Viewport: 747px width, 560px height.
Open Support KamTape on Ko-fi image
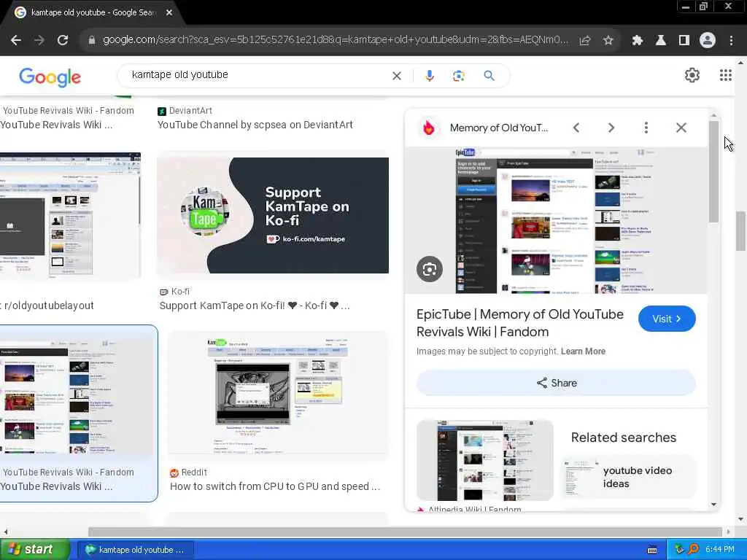273,215
